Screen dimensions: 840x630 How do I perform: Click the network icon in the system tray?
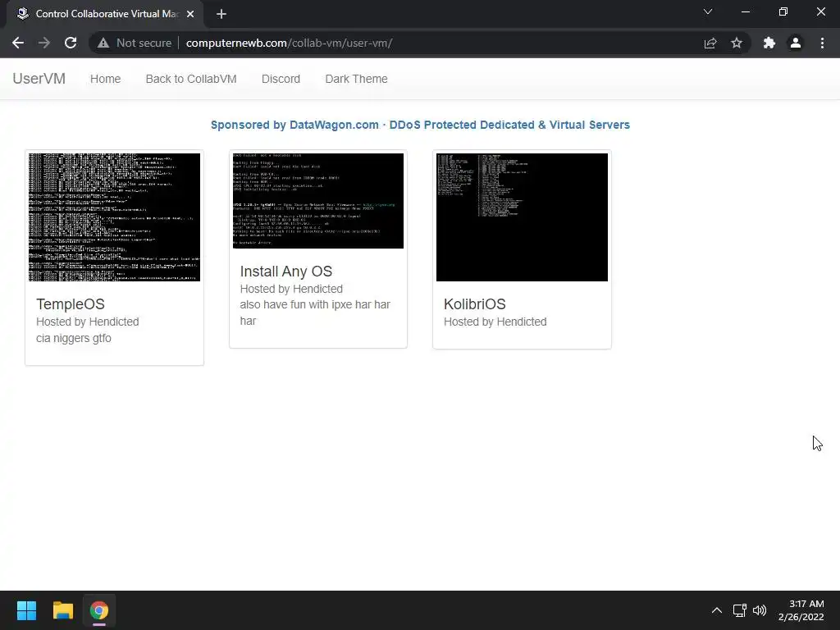coord(740,610)
